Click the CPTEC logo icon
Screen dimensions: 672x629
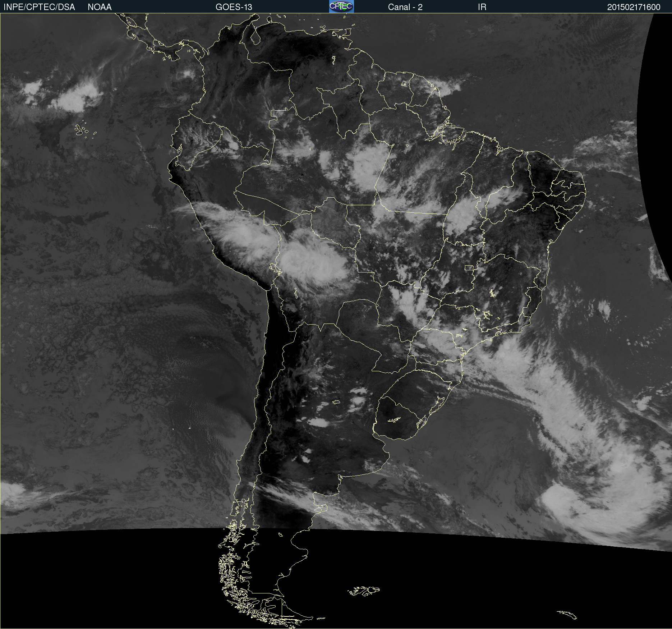click(x=341, y=6)
